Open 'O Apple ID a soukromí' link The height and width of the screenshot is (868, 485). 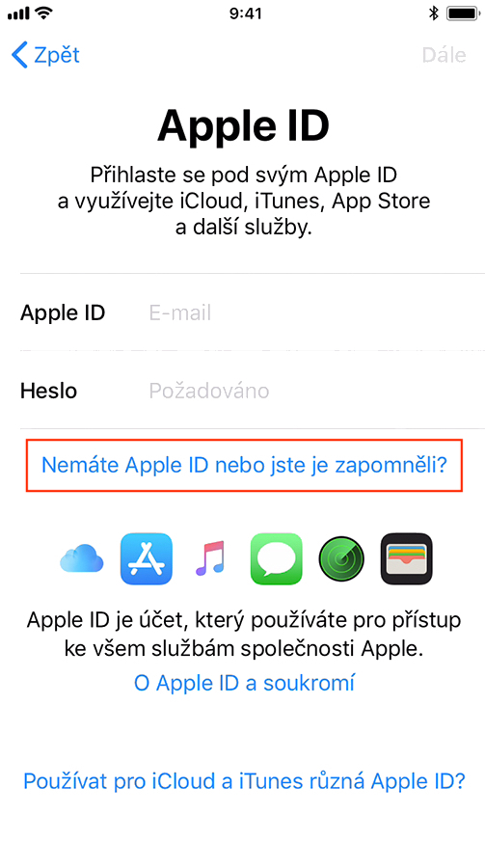tap(244, 683)
